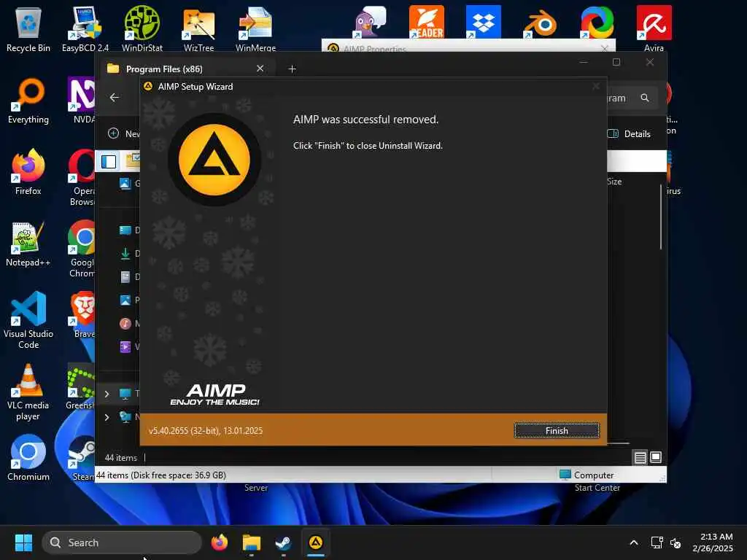Open the Dropbox desktop icon
The height and width of the screenshot is (560, 747).
[484, 22]
